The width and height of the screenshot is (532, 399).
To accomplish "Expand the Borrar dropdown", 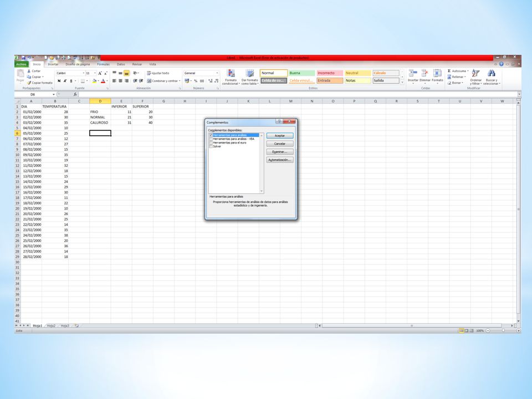I will (x=462, y=83).
